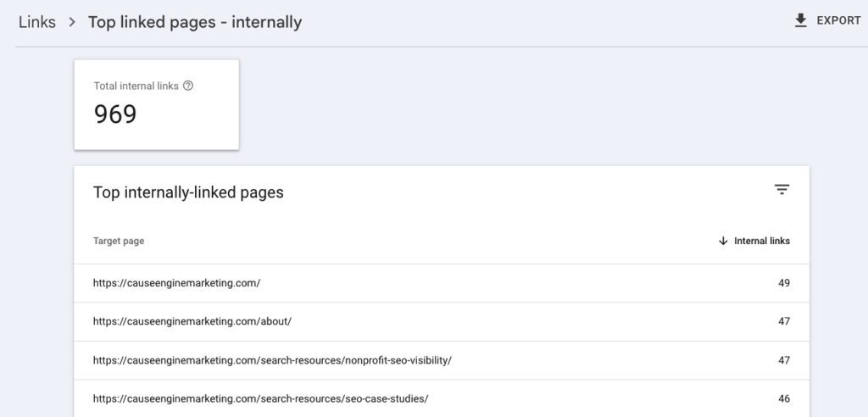Click the EXPORT text label
The width and height of the screenshot is (868, 417).
point(838,21)
